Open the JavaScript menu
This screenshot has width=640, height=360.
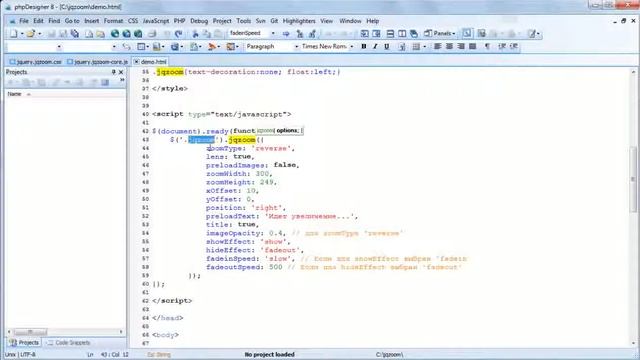[156, 21]
